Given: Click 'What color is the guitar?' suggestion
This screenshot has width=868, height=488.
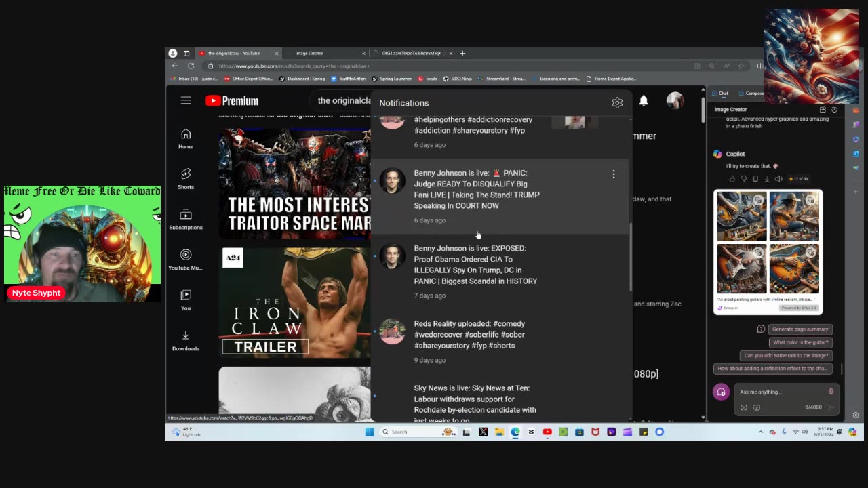Looking at the screenshot, I should pos(800,342).
